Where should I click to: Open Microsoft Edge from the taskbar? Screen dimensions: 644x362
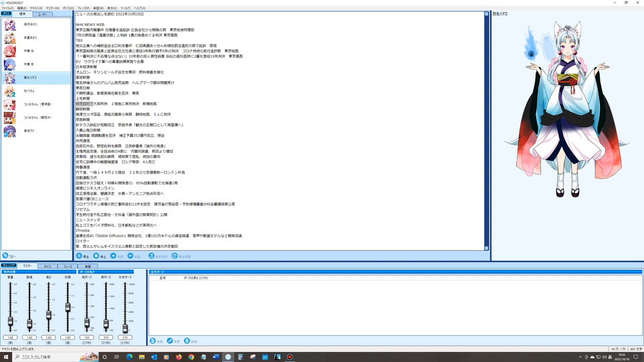[129, 357]
